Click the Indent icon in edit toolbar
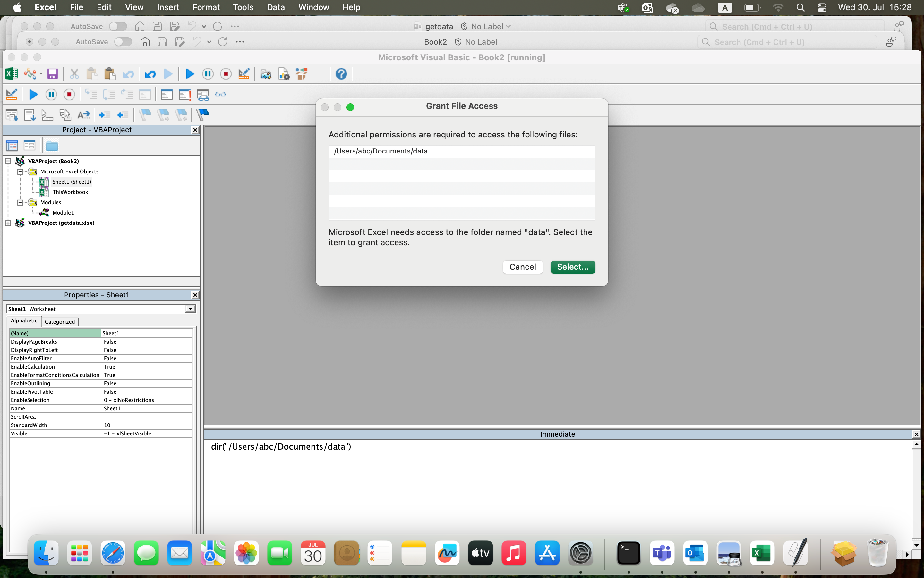Image resolution: width=924 pixels, height=578 pixels. click(x=105, y=115)
